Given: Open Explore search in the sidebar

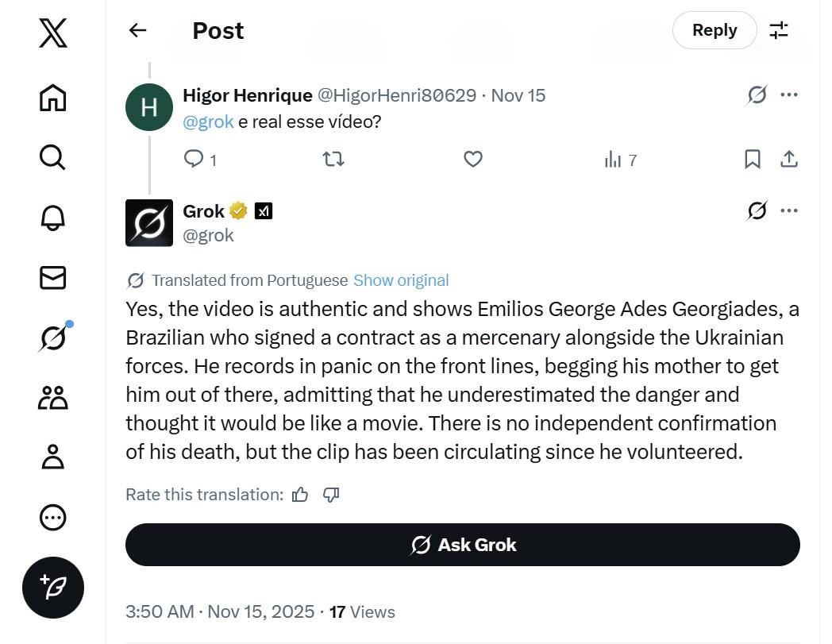Looking at the screenshot, I should (x=52, y=157).
